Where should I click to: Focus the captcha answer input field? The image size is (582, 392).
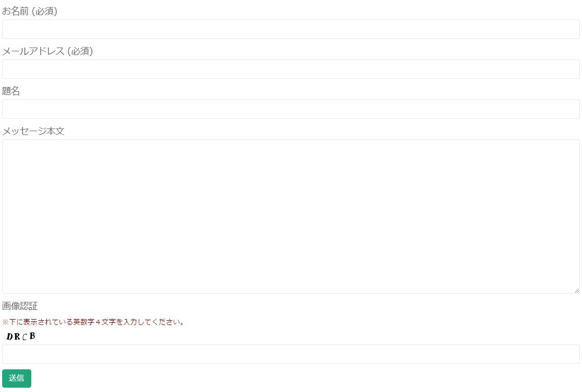click(290, 354)
